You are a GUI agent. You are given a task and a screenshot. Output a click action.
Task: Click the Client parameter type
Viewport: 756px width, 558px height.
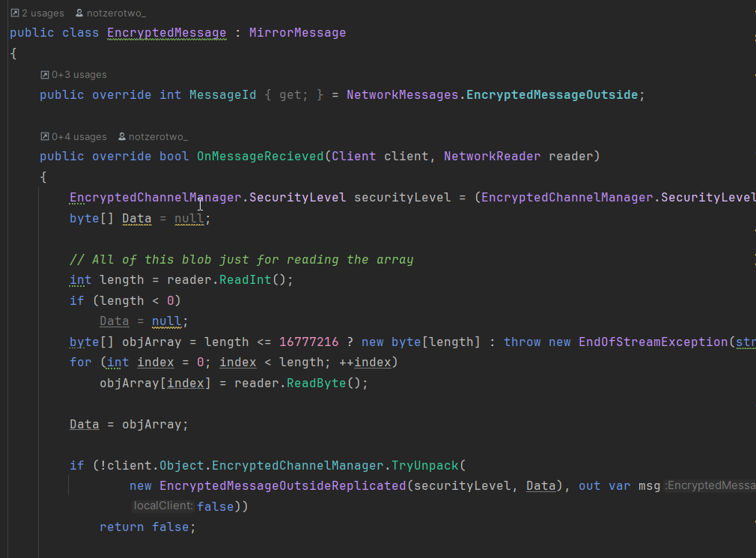(353, 157)
